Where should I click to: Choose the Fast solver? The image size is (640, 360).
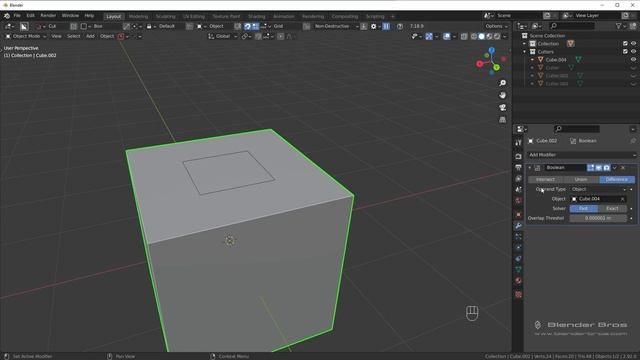[x=584, y=209]
